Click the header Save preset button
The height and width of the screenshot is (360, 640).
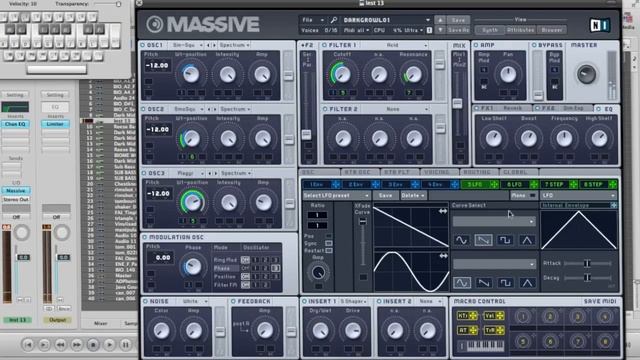458,20
